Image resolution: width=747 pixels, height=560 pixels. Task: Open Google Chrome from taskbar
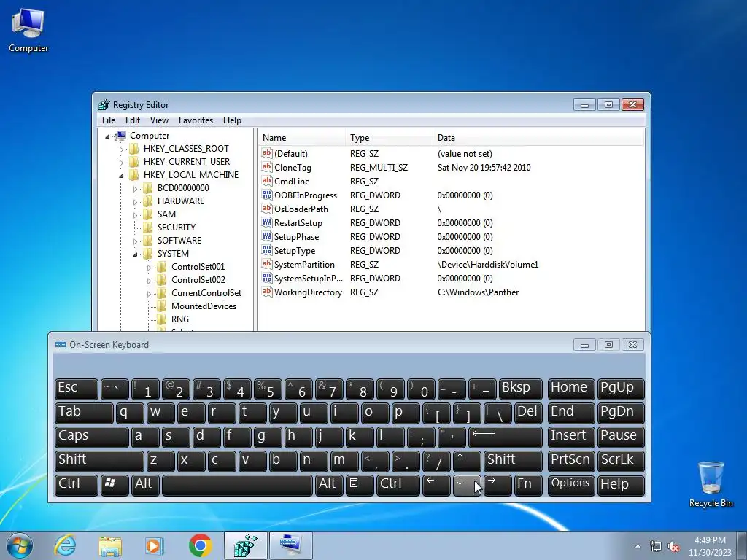[x=200, y=545]
